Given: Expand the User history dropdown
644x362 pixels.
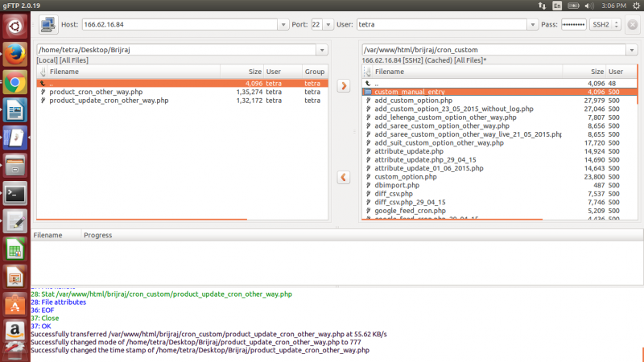Looking at the screenshot, I should (532, 25).
